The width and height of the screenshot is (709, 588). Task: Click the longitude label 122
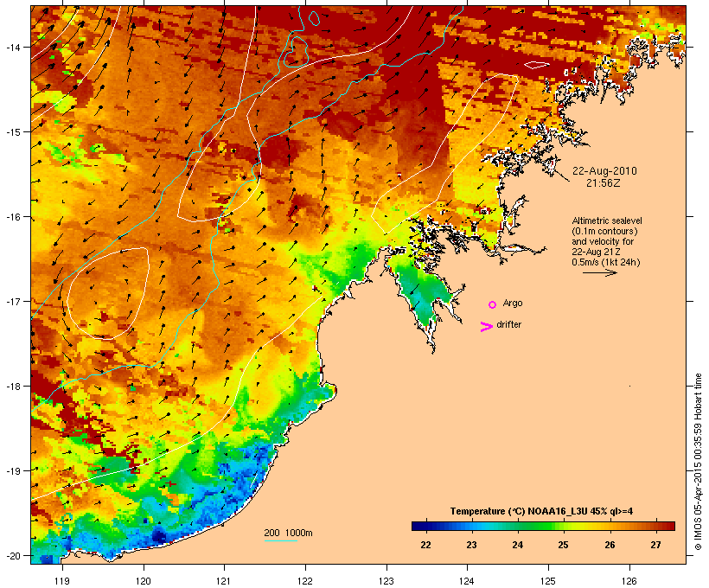click(305, 581)
